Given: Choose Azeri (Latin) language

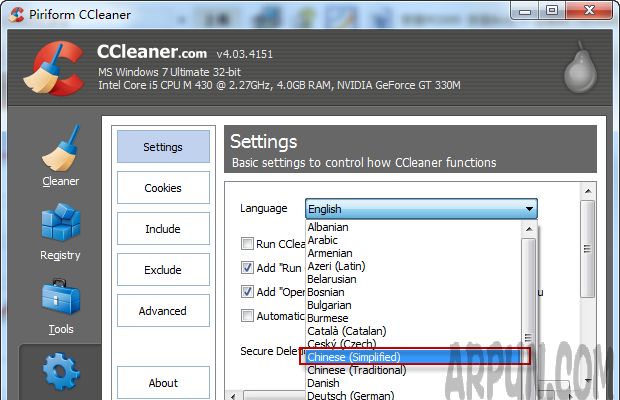Looking at the screenshot, I should click(414, 266).
